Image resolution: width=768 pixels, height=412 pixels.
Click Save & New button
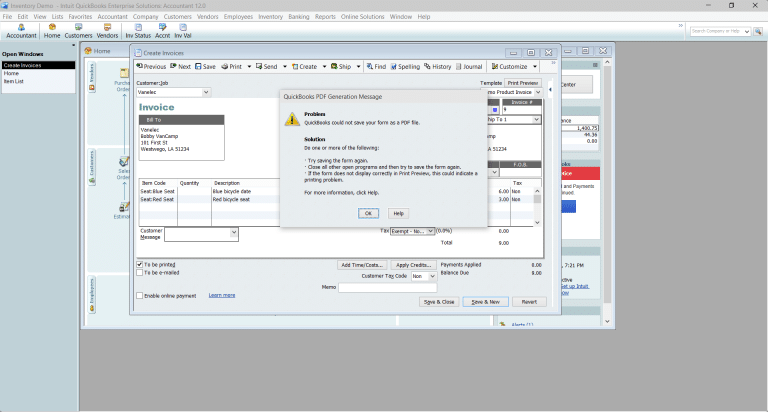(x=485, y=302)
